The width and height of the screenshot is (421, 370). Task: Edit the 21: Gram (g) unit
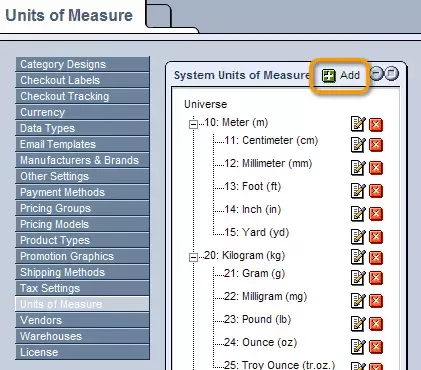(x=358, y=277)
